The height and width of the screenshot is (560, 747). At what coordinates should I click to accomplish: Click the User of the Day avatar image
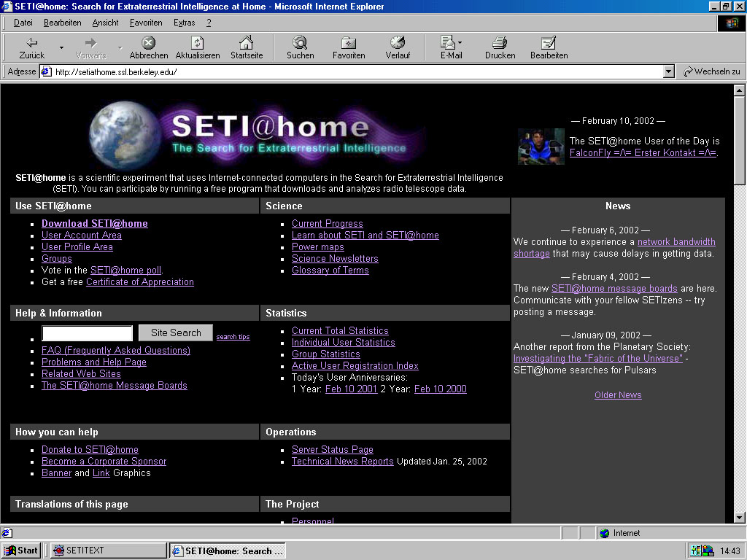541,147
